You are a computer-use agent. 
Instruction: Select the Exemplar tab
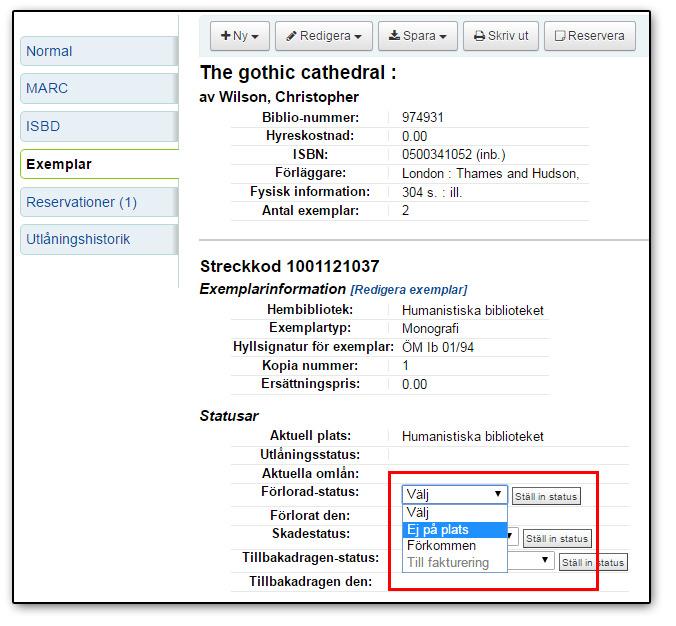tap(100, 166)
